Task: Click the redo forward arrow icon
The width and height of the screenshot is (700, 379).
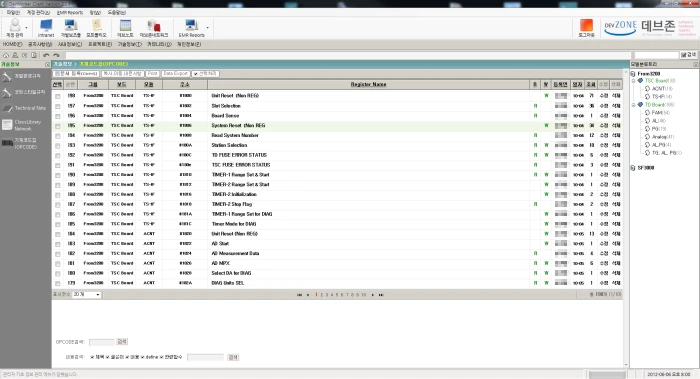Action: click(x=56, y=55)
